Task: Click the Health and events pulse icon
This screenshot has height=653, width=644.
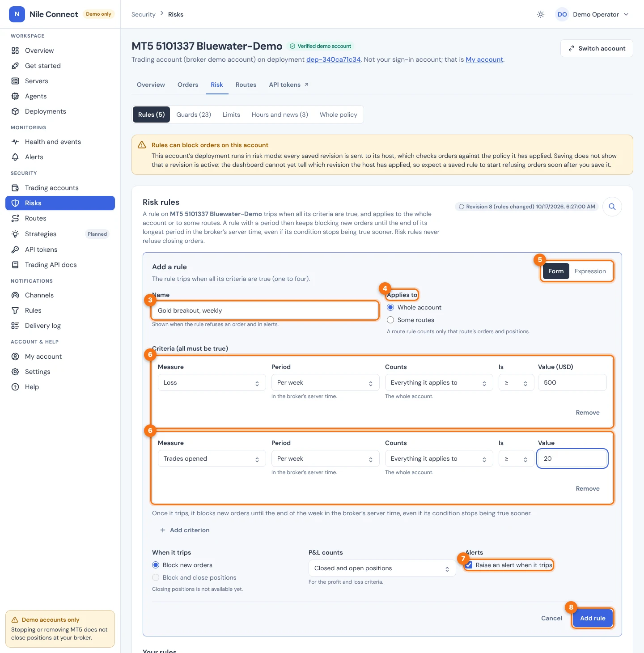Action: tap(15, 142)
